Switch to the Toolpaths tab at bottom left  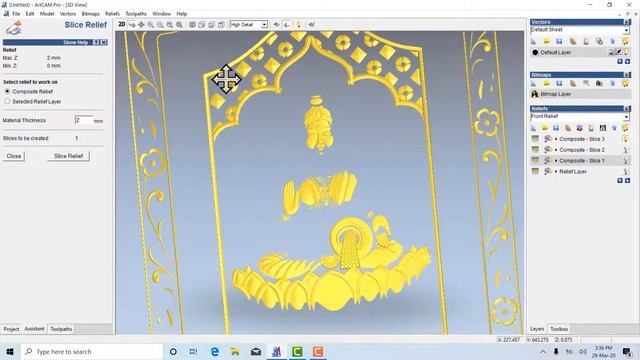point(61,329)
